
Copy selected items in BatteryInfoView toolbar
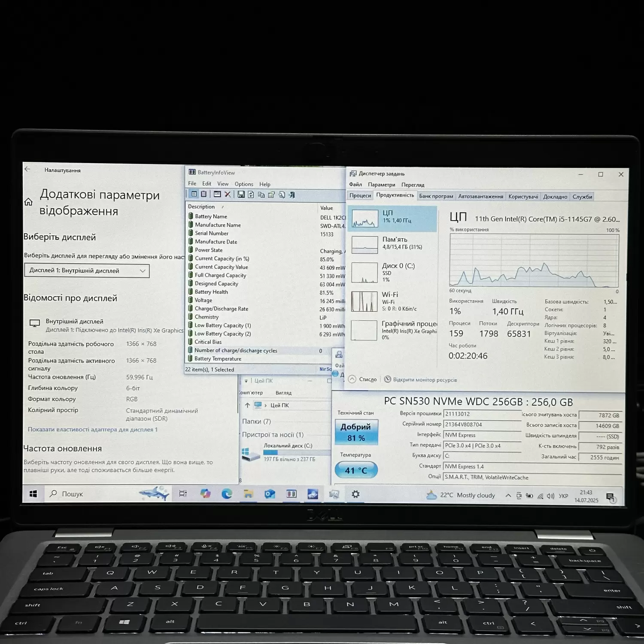coord(261,195)
